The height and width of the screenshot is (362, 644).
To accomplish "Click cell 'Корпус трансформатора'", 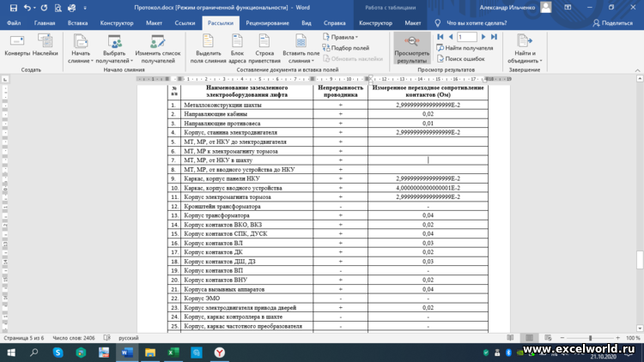I will point(246,215).
